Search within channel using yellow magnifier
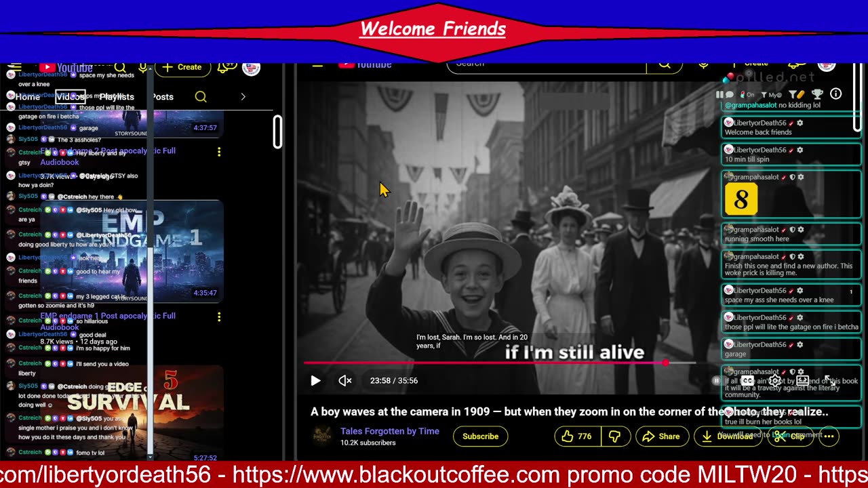 tap(201, 97)
